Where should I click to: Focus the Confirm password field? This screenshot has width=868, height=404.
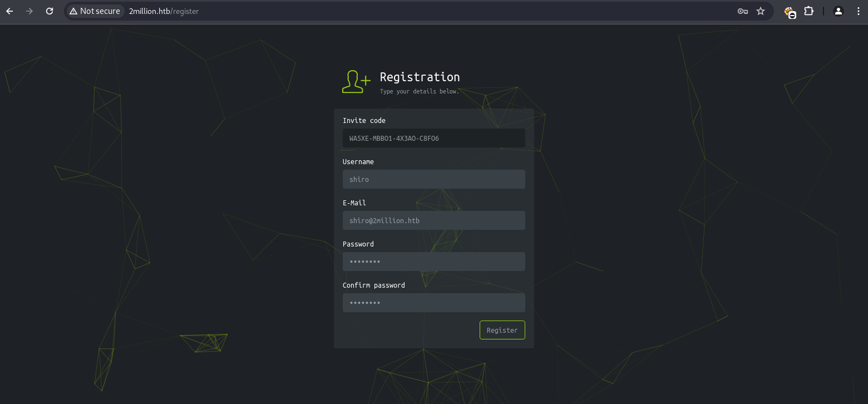[433, 303]
